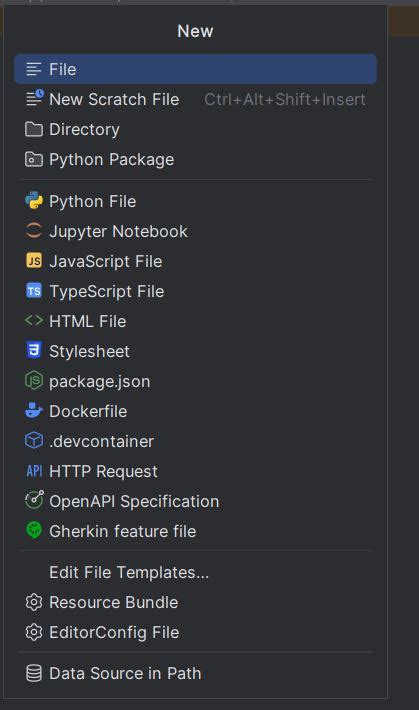
Task: Click the Data Source database icon
Action: pyautogui.click(x=34, y=673)
